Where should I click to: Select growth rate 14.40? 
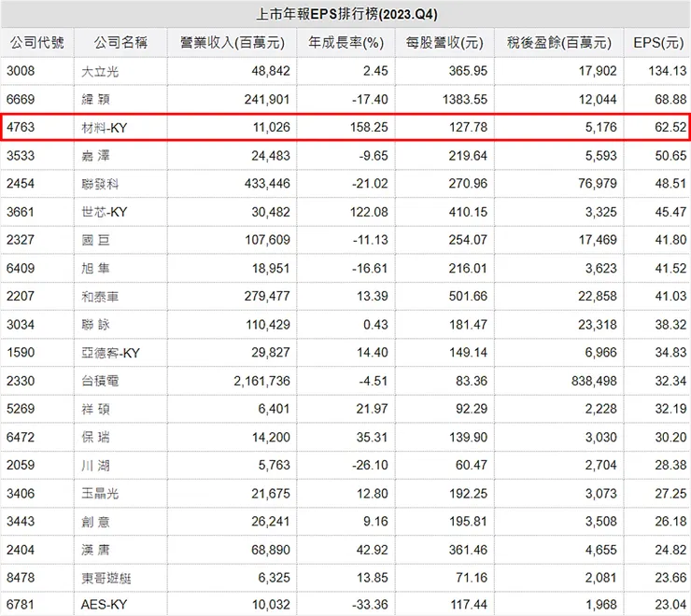[372, 353]
